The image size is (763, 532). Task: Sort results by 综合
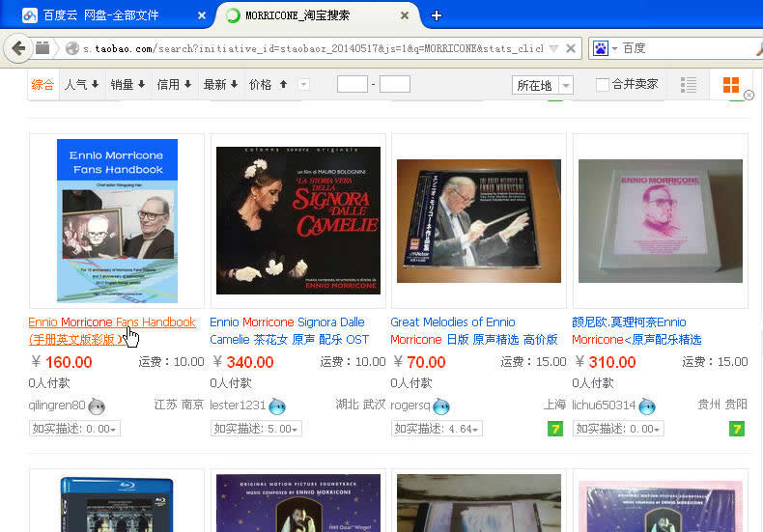pyautogui.click(x=42, y=85)
